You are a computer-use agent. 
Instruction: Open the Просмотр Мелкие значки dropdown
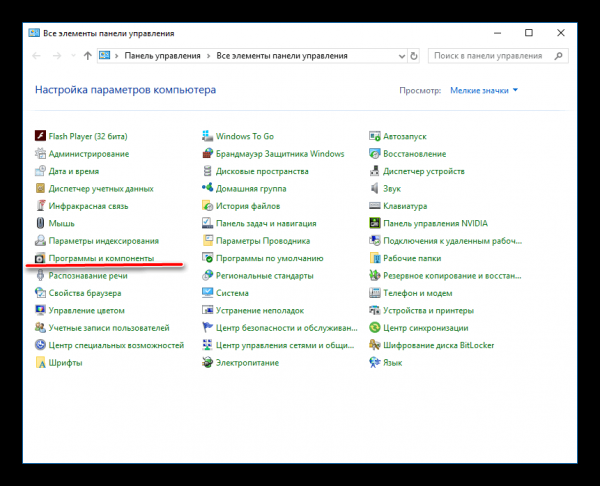coord(484,90)
